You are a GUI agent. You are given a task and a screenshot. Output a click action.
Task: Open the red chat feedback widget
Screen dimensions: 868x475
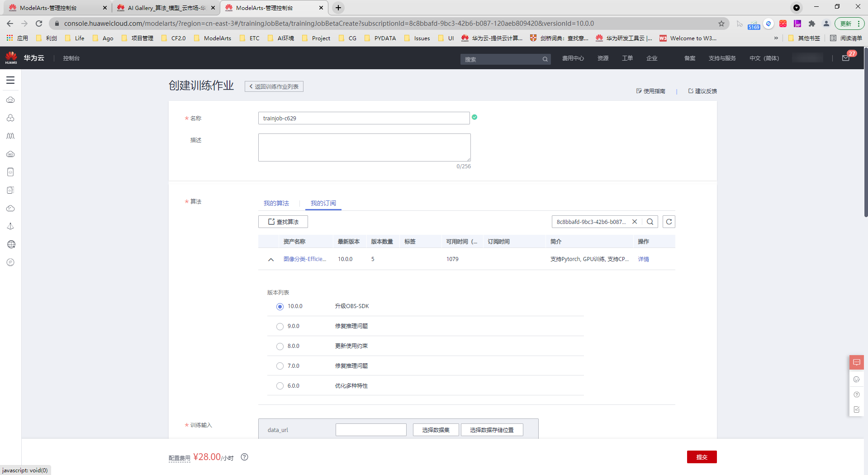[856, 362]
